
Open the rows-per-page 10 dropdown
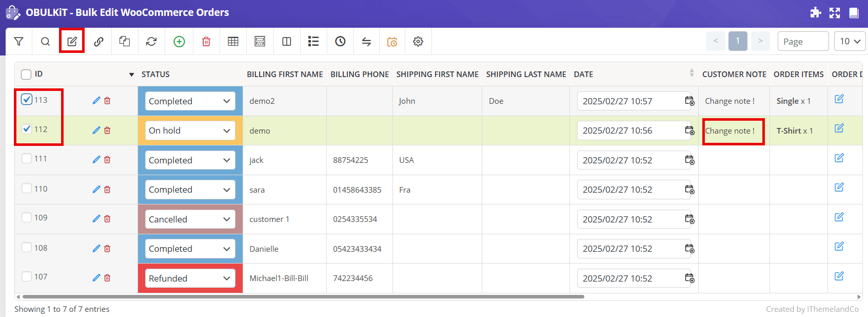click(x=850, y=41)
